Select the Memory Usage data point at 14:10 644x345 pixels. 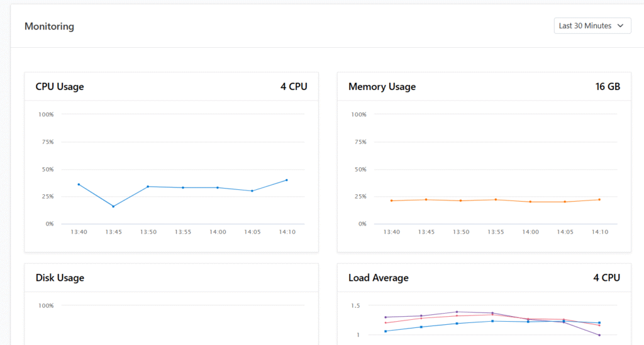point(599,200)
